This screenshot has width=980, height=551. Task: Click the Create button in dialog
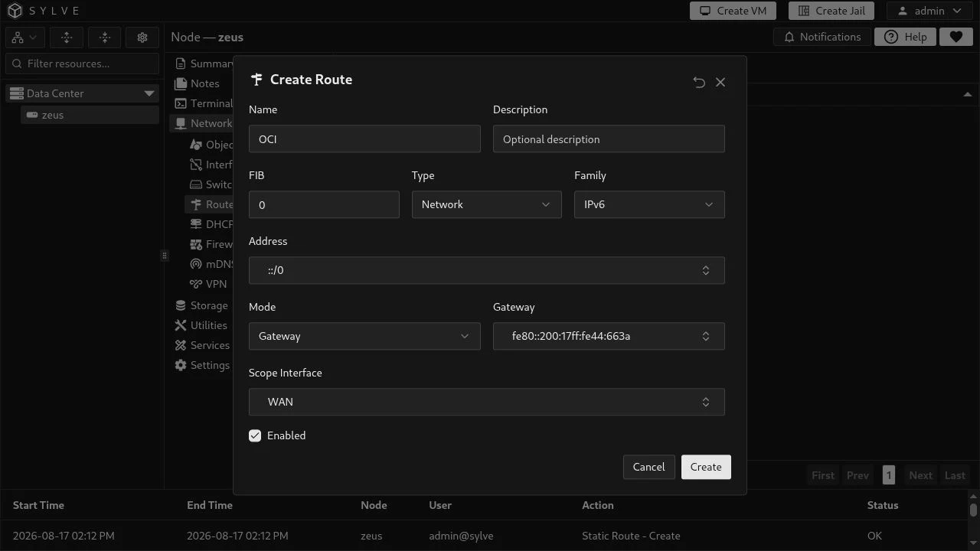[706, 467]
